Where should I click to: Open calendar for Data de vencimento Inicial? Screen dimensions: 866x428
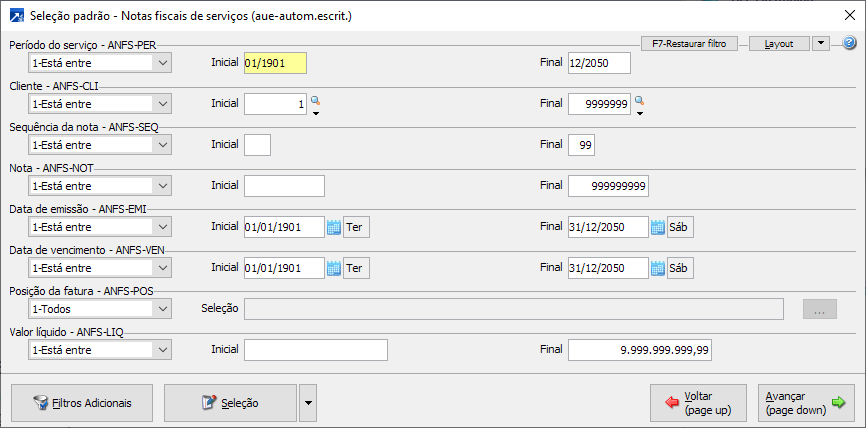[334, 268]
